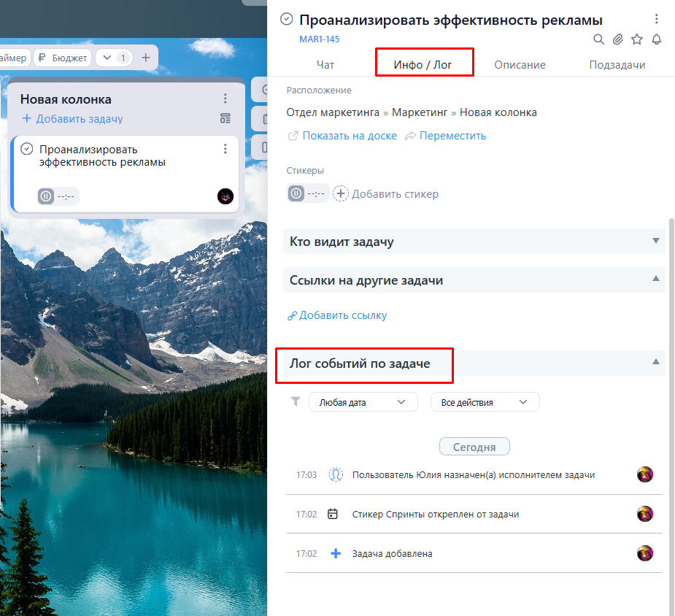Open task panel three-dot menu
Image resolution: width=675 pixels, height=616 pixels.
(x=657, y=19)
